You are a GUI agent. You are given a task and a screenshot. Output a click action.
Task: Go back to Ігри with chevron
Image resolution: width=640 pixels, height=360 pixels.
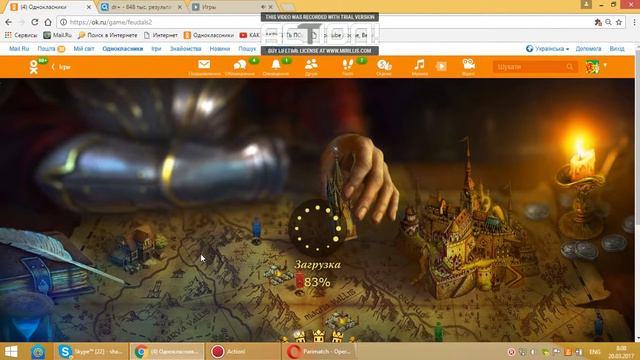(x=61, y=67)
